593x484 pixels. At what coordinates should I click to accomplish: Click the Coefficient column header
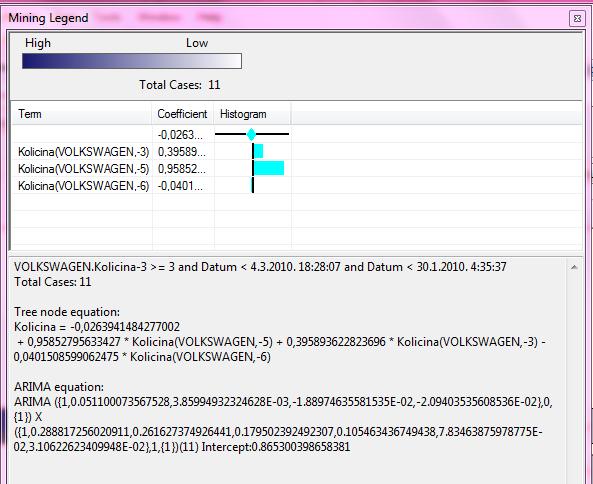pos(183,114)
